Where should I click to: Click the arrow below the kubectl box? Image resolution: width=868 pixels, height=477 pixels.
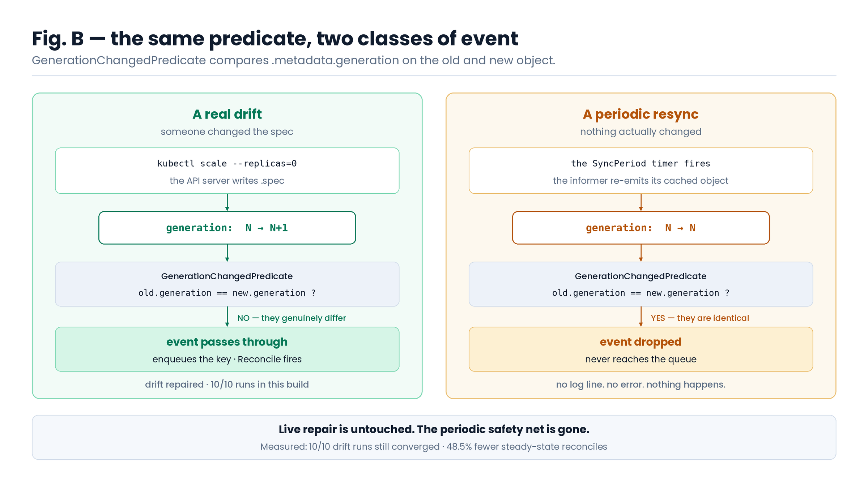click(227, 202)
